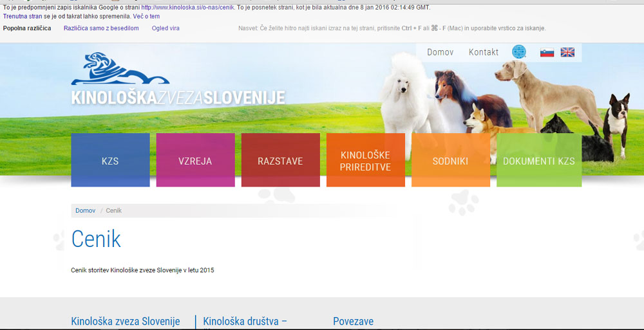This screenshot has height=330, width=644.
Task: Select the Popolna različica option
Action: tap(27, 28)
